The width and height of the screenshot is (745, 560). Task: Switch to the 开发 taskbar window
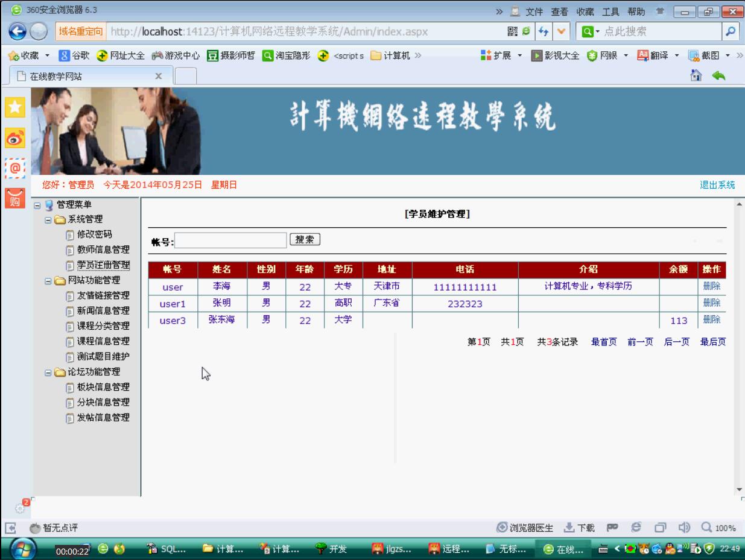[331, 550]
